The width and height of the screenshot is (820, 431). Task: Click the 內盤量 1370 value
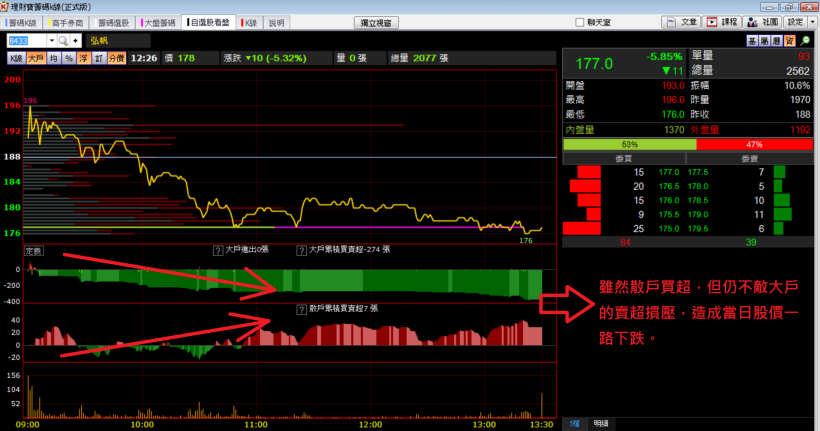pyautogui.click(x=674, y=130)
